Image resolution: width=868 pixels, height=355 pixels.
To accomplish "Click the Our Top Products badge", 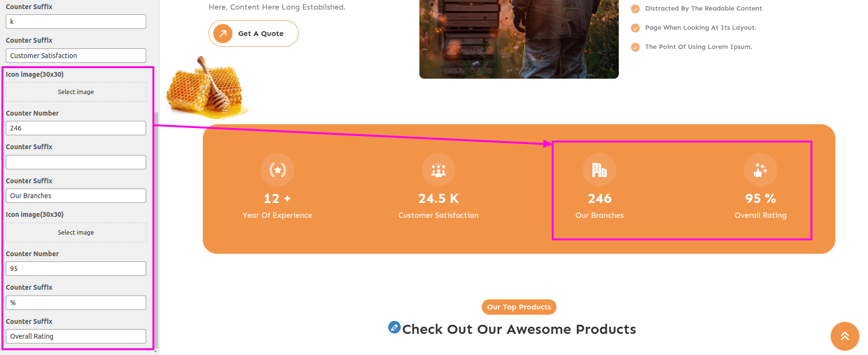I will point(519,307).
